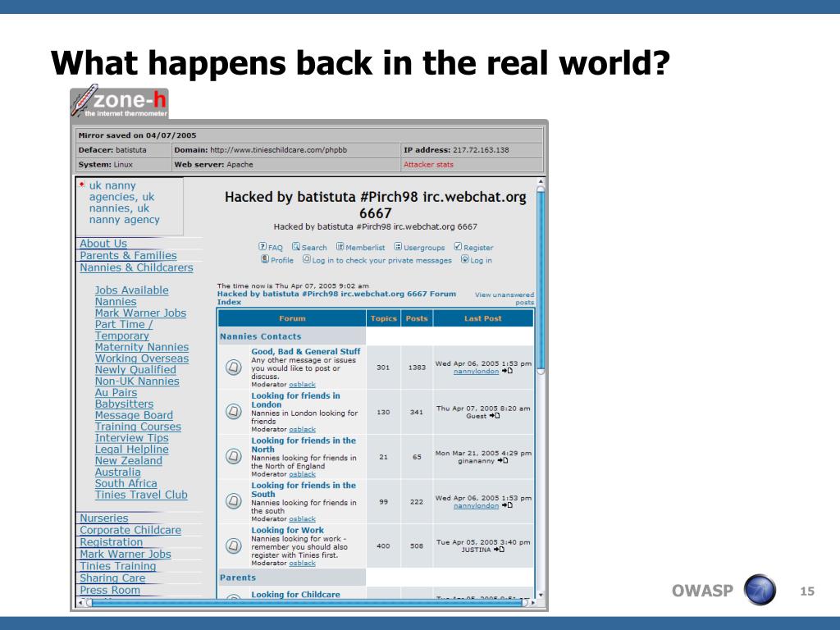840x630 pixels.
Task: Open the Maternity Nannies link
Action: pyautogui.click(x=142, y=347)
